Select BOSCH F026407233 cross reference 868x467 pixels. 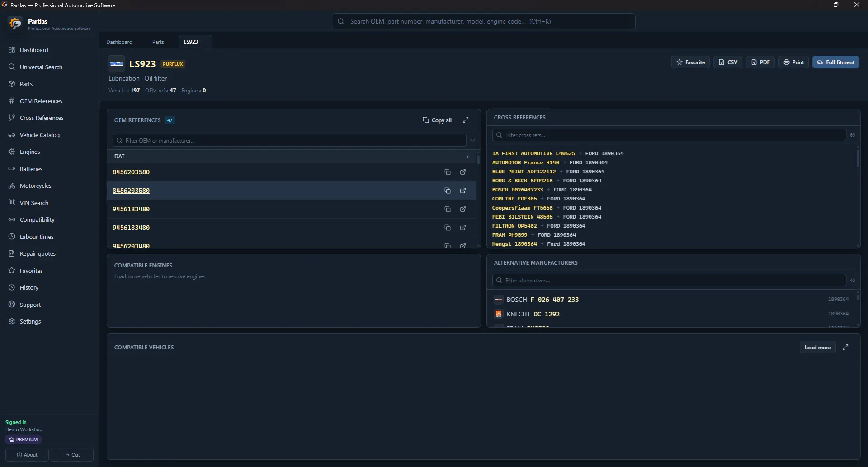click(518, 190)
